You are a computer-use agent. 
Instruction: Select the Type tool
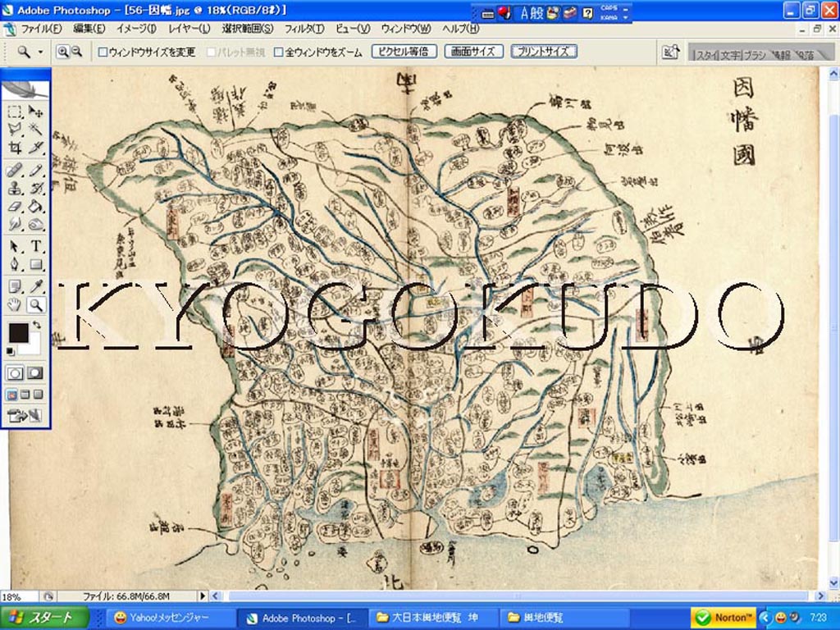pyautogui.click(x=36, y=246)
